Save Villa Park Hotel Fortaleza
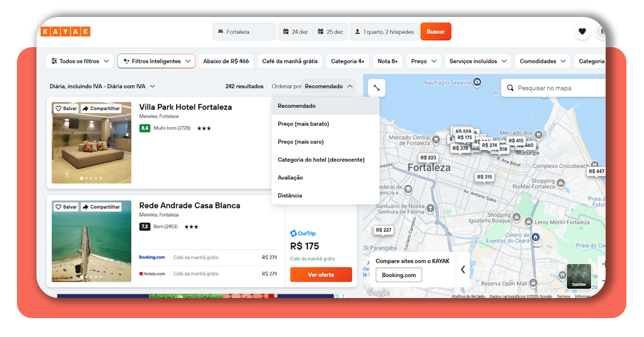The image size is (644, 337). (66, 109)
